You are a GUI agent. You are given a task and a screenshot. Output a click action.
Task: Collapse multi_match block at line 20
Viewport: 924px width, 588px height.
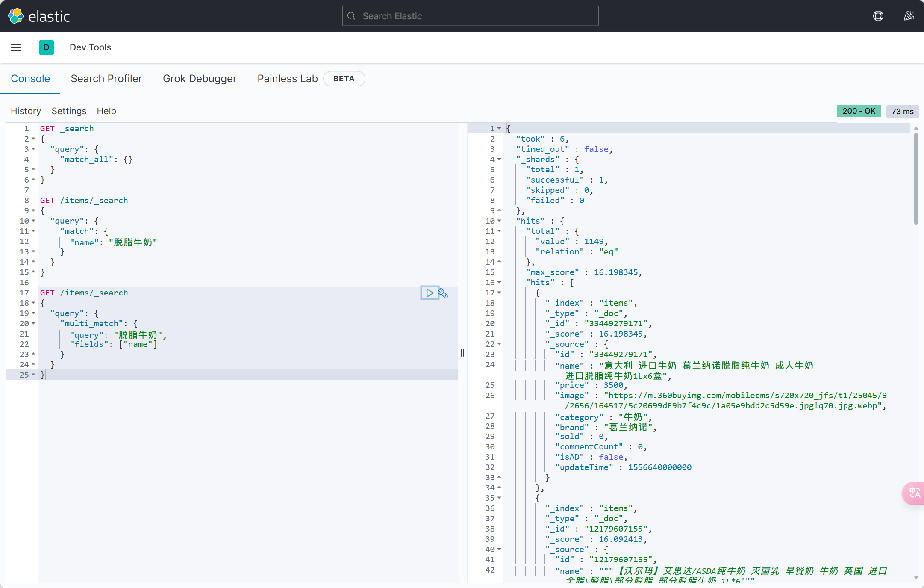[33, 324]
